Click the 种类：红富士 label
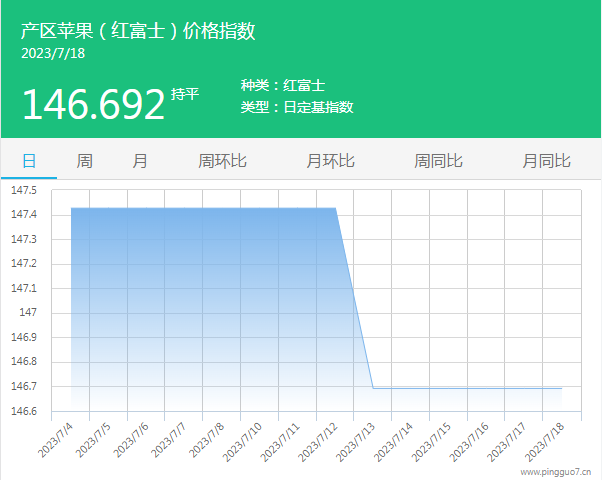602x480 pixels. 283,86
